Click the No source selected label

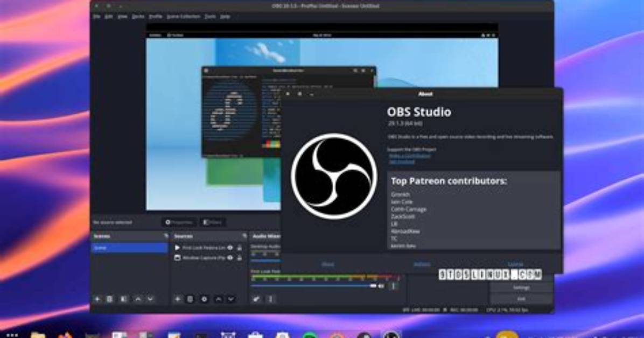[113, 222]
